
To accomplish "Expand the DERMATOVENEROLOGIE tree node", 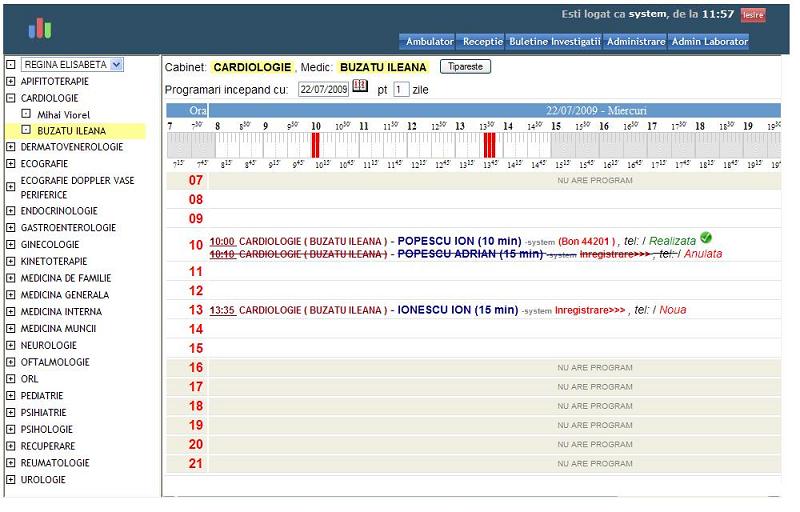I will point(11,147).
